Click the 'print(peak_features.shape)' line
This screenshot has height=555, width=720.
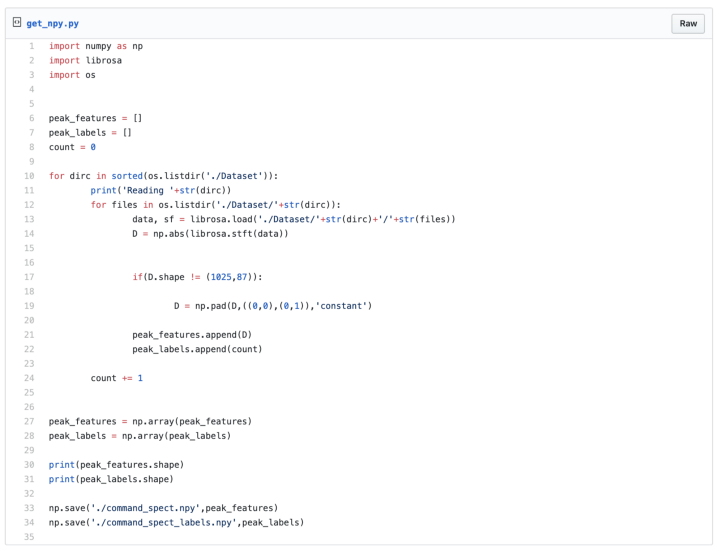click(116, 465)
